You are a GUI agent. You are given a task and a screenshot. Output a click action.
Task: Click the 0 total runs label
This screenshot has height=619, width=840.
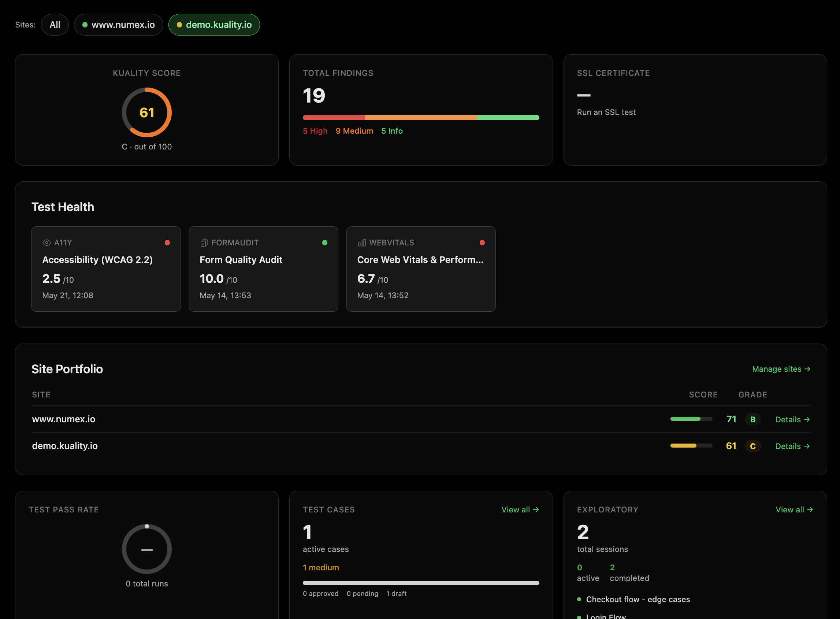click(x=147, y=584)
